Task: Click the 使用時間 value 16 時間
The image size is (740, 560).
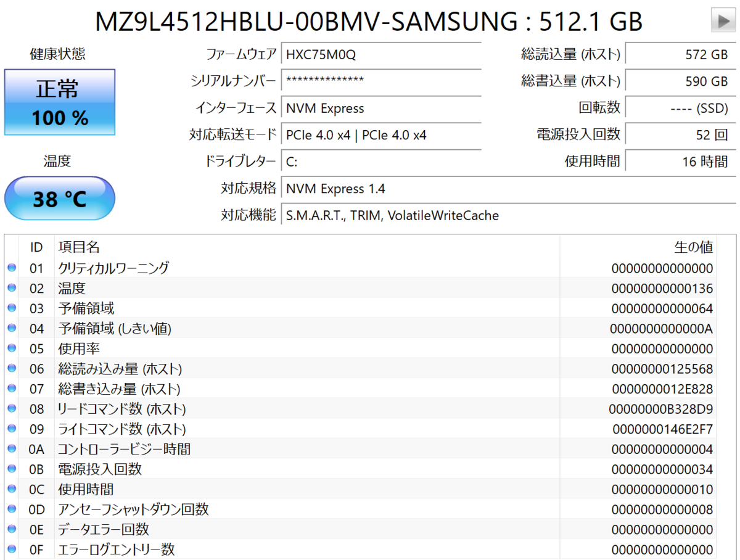Action: point(680,162)
